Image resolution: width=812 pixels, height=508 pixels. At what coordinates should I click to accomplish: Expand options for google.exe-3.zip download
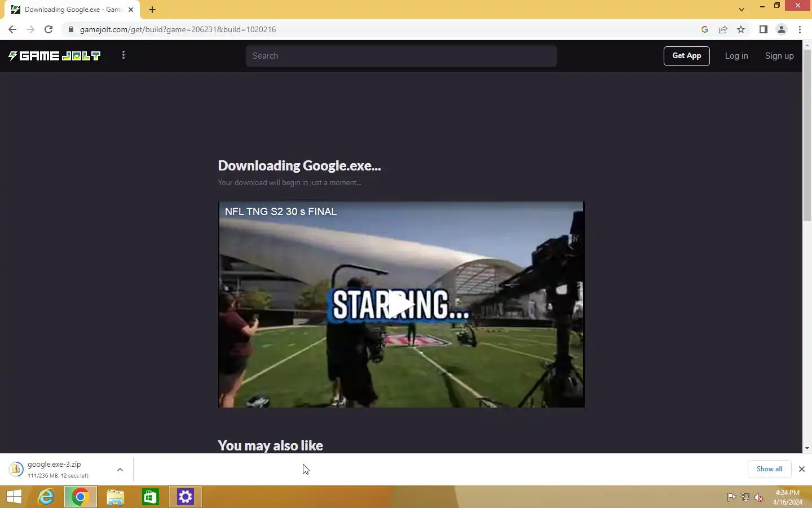tap(120, 469)
